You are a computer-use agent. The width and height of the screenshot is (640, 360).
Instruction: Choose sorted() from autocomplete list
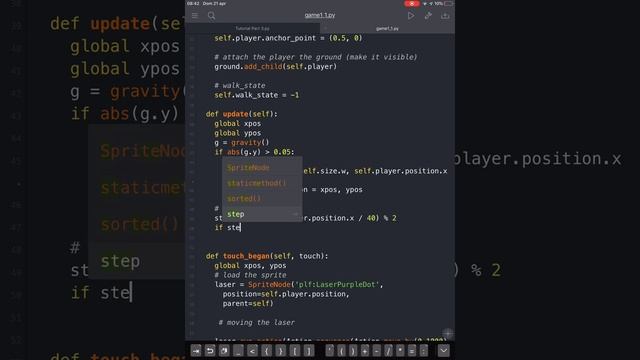pos(262,199)
